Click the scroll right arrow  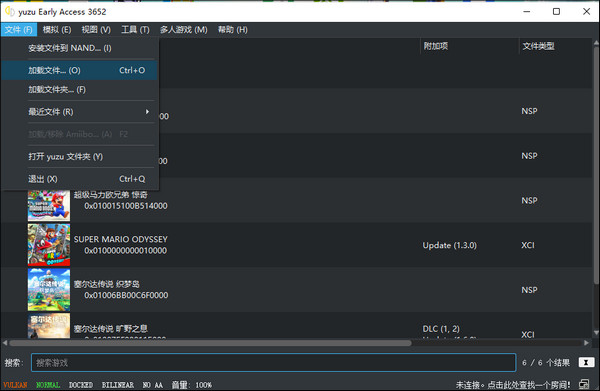(x=587, y=343)
